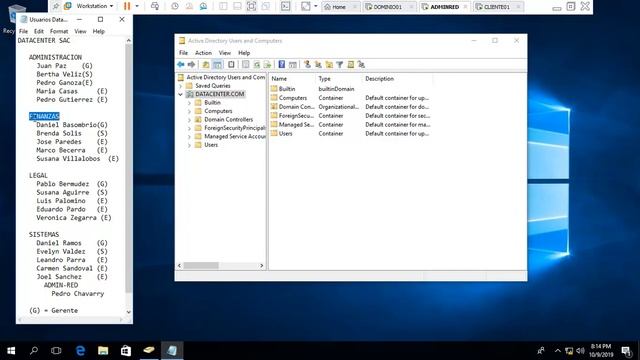Click the Windows Start button
Image resolution: width=640 pixels, height=360 pixels.
pyautogui.click(x=11, y=350)
